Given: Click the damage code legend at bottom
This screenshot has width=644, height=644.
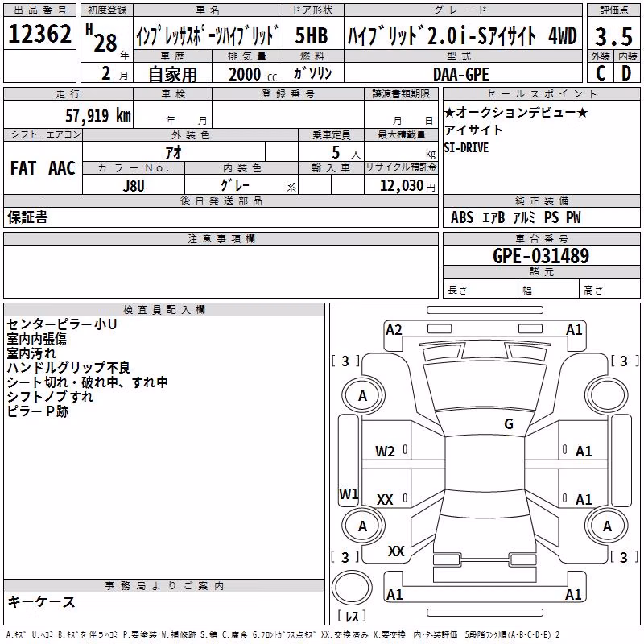Looking at the screenshot, I should tap(283, 635).
